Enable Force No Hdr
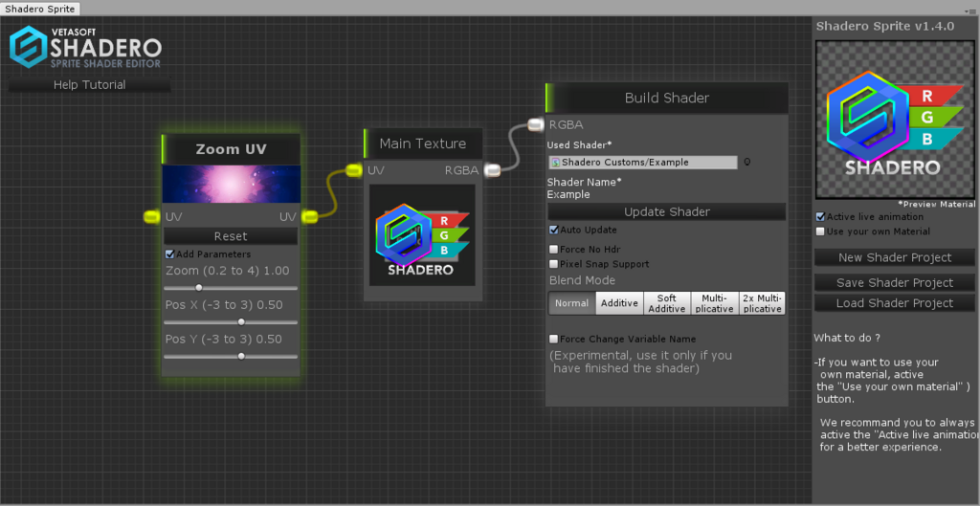This screenshot has height=506, width=980. [x=553, y=250]
